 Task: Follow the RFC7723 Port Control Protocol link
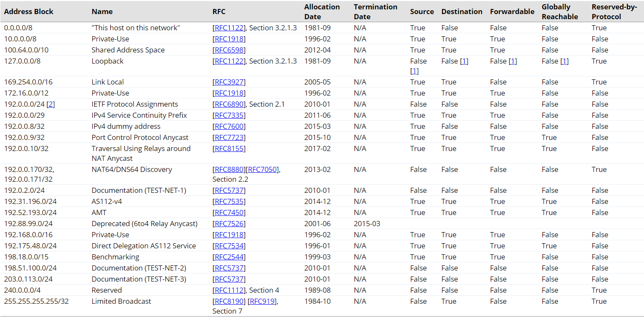coord(229,137)
